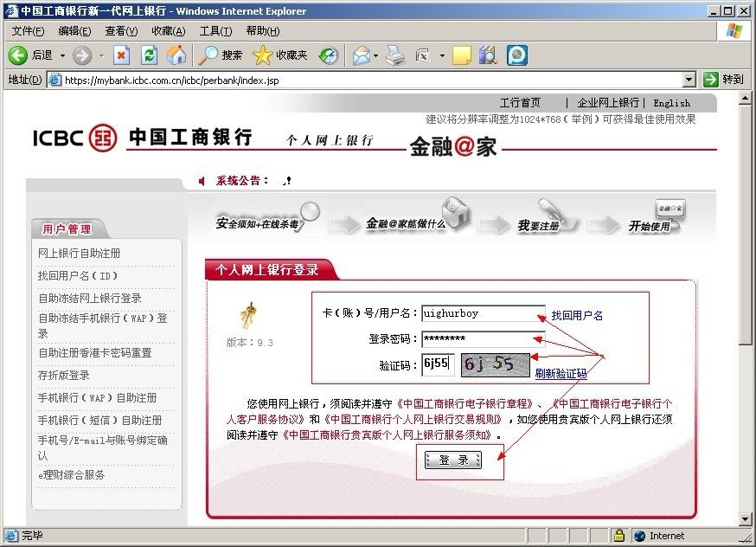Viewport: 756px width, 547px height.
Task: Open 中国工商银行个人网上银行交易规则 link
Action: coord(414,419)
